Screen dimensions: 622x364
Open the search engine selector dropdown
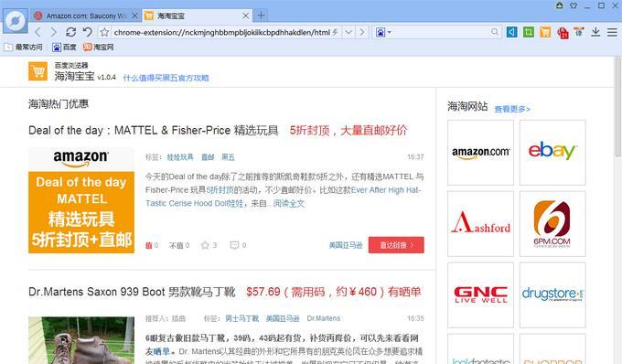pyautogui.click(x=383, y=32)
